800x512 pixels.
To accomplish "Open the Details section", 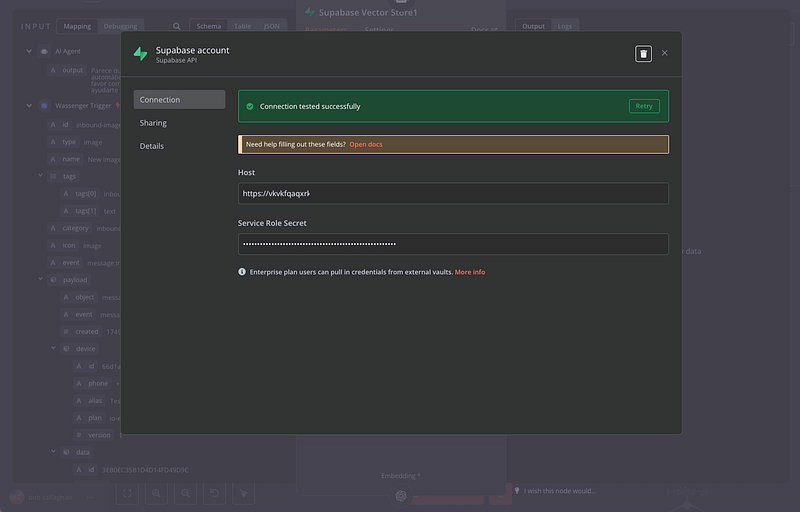I will click(x=152, y=146).
